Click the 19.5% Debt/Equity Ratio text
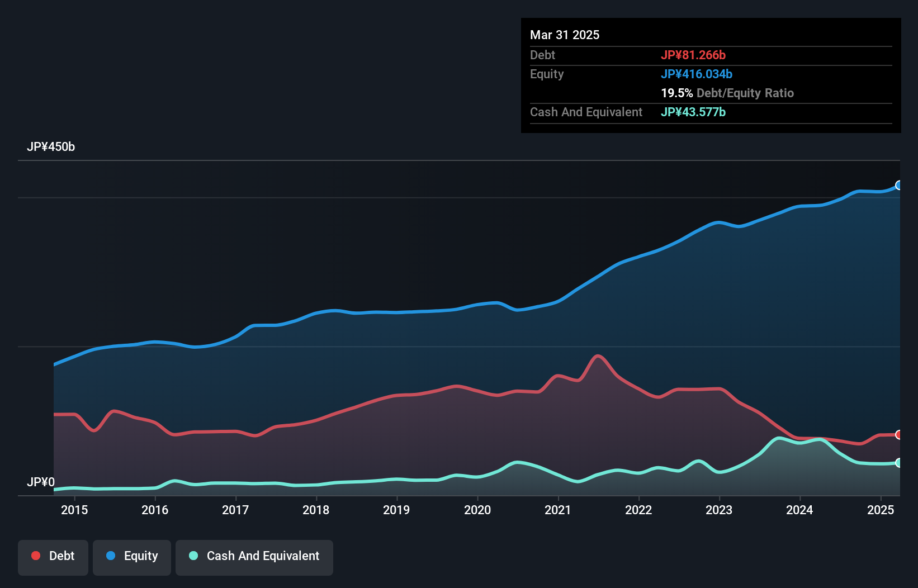Screen dimensions: 918x588 tap(727, 93)
